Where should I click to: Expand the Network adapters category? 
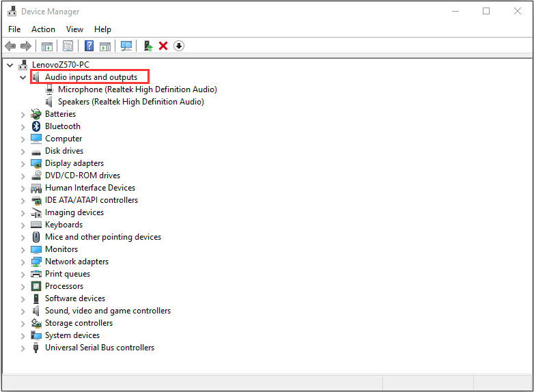(x=23, y=262)
